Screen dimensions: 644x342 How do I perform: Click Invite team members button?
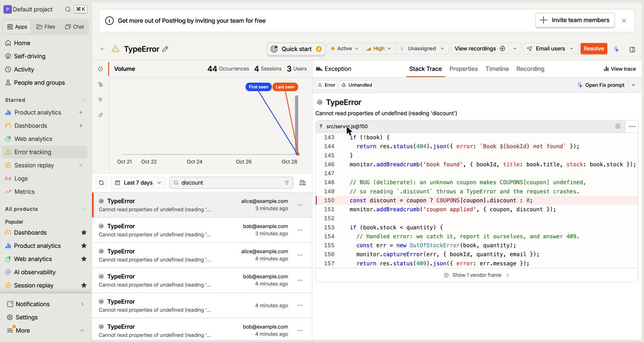point(575,20)
